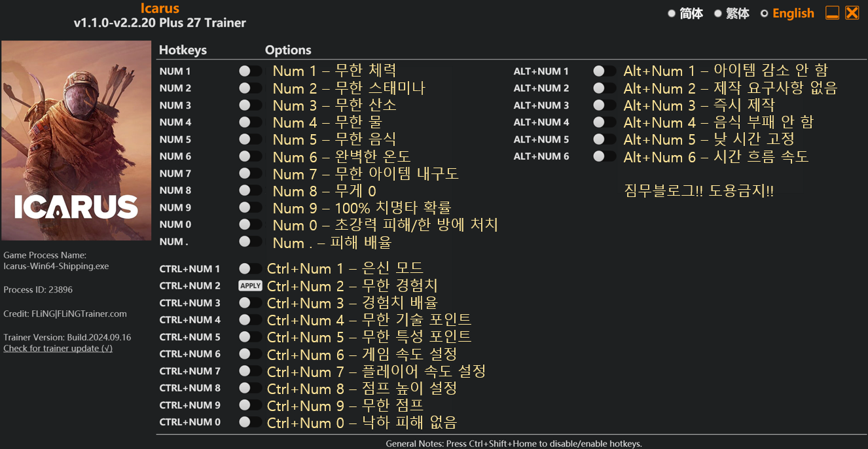Toggle Num 7 무한 아이템 내구도 switch
The width and height of the screenshot is (868, 449).
coord(250,173)
